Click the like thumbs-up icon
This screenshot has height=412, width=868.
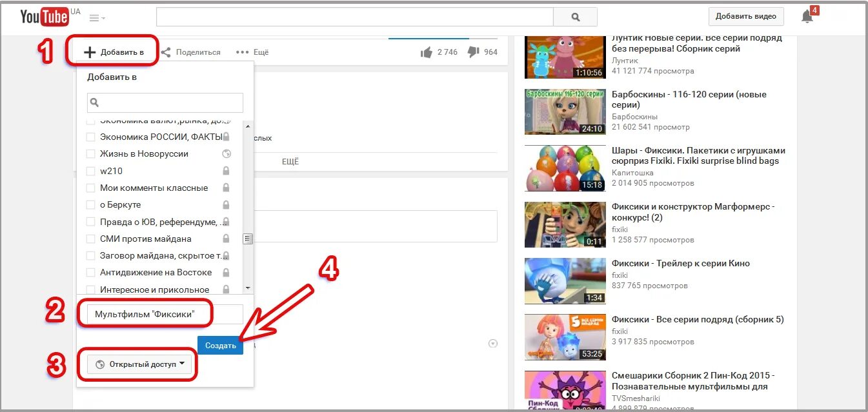pyautogui.click(x=427, y=52)
